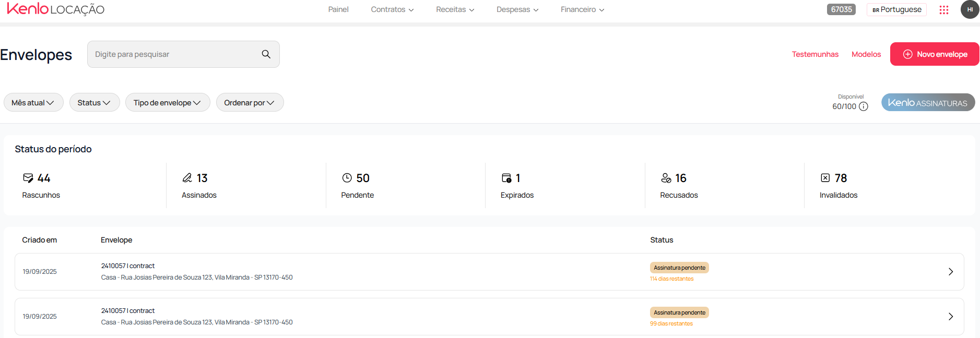Open the Ordenar por dropdown

tap(250, 102)
